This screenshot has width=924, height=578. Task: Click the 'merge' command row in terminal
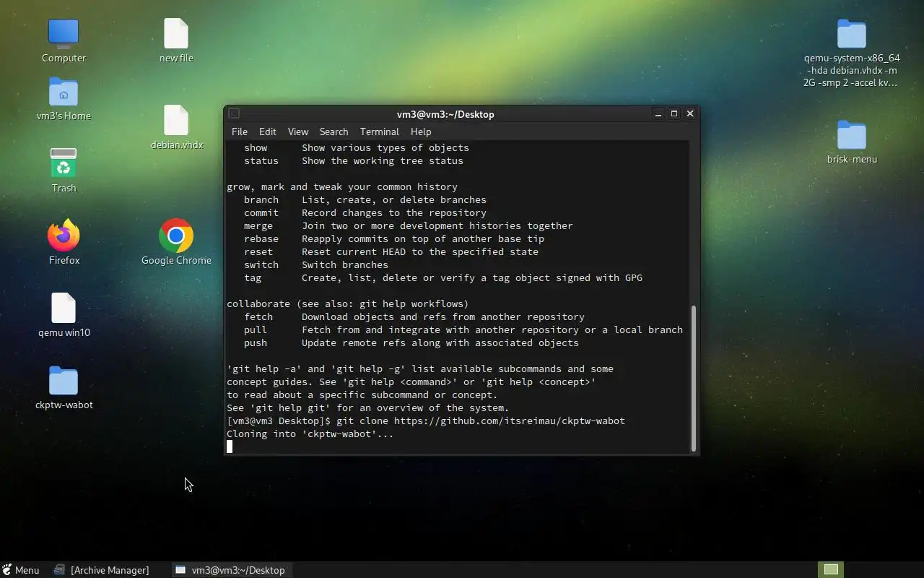(409, 225)
